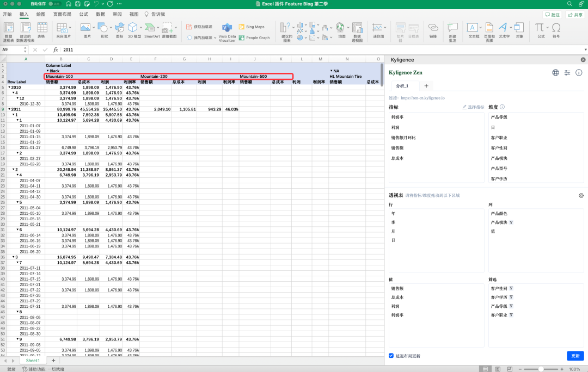Click the 批注 comments button
This screenshot has height=372, width=588.
click(552, 15)
